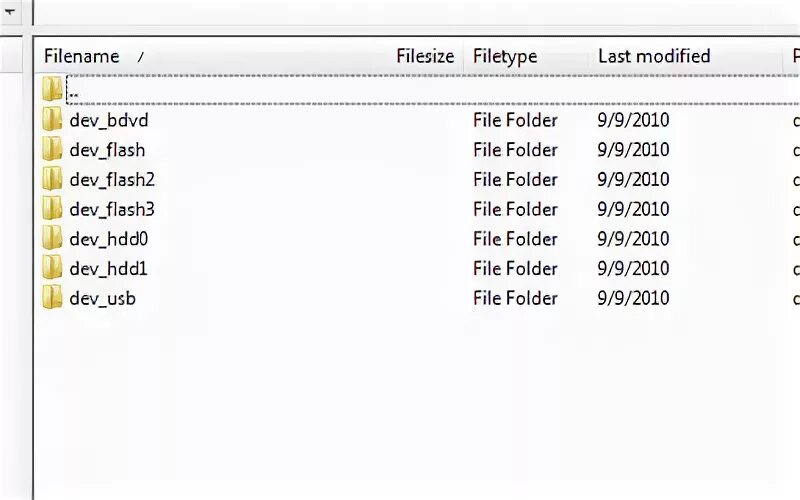Screen dimensions: 800x500
Task: Sort list by Filename column header
Action: pos(82,57)
